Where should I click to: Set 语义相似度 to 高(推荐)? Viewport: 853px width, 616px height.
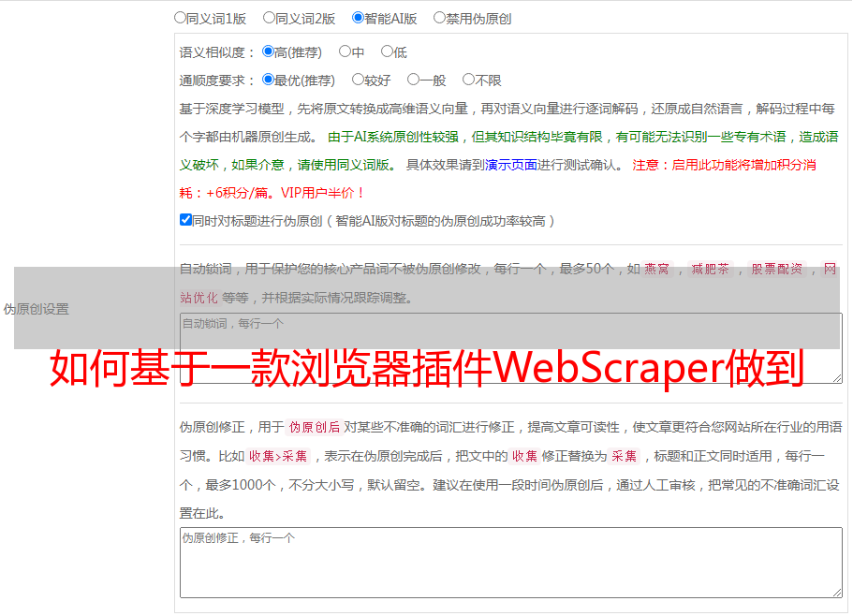pos(268,51)
